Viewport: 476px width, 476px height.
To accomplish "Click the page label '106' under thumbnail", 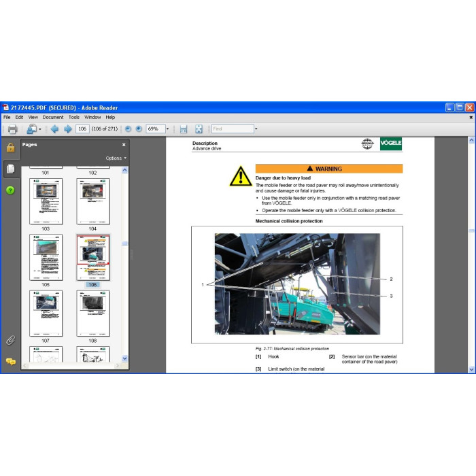I will click(92, 285).
